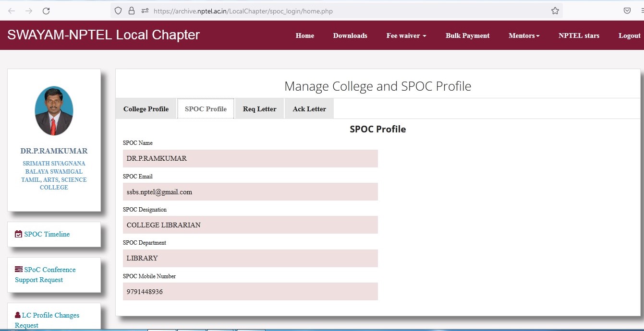Reload the page with refresh icon
The image size is (644, 331).
tap(46, 11)
